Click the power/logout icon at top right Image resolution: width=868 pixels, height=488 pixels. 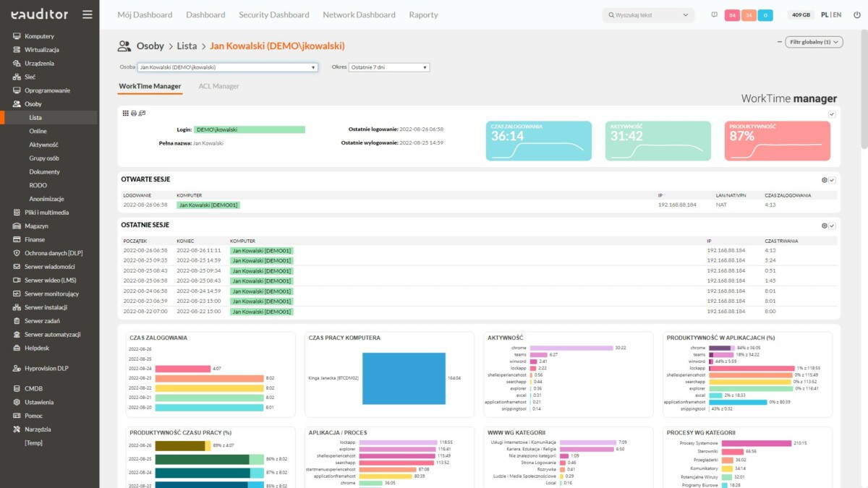[856, 14]
